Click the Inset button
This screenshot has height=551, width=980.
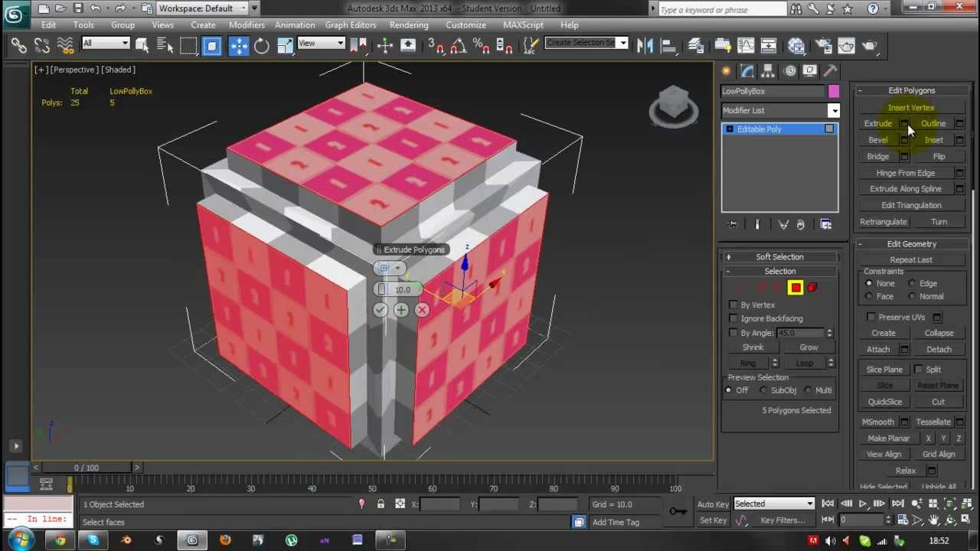[933, 140]
